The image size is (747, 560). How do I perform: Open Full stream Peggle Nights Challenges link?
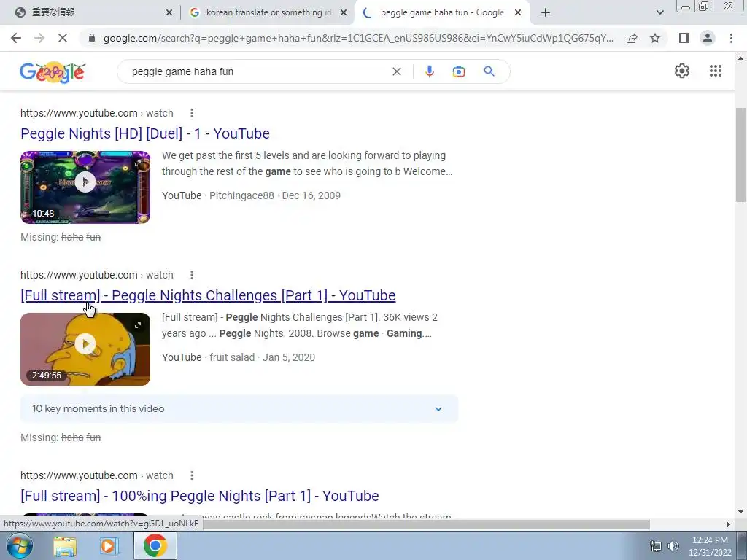[x=208, y=295]
